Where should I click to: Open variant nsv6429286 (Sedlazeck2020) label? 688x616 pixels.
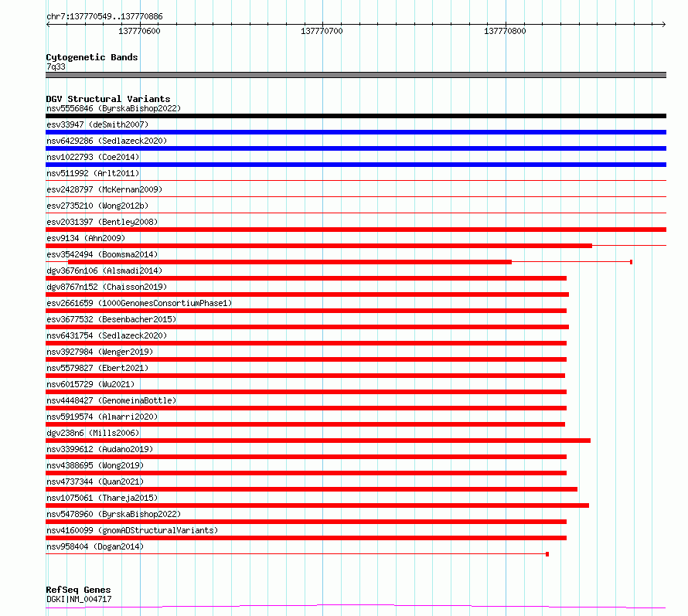click(107, 141)
